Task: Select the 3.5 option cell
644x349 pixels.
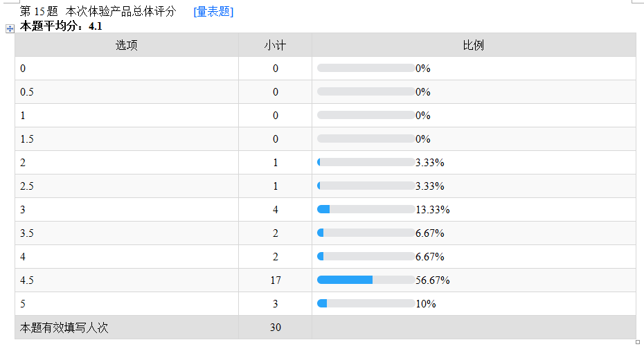Action: pos(126,233)
